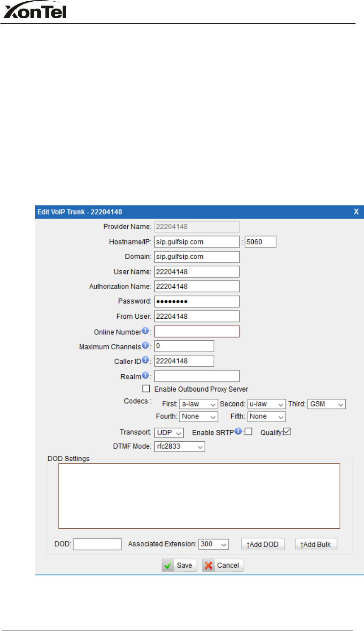Open the First codec dropdown

click(199, 404)
